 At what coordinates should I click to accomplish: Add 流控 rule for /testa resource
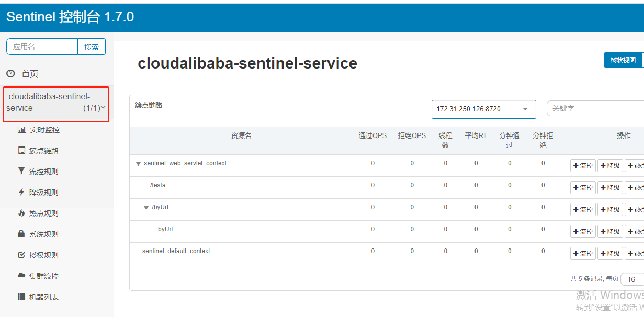[x=582, y=187]
